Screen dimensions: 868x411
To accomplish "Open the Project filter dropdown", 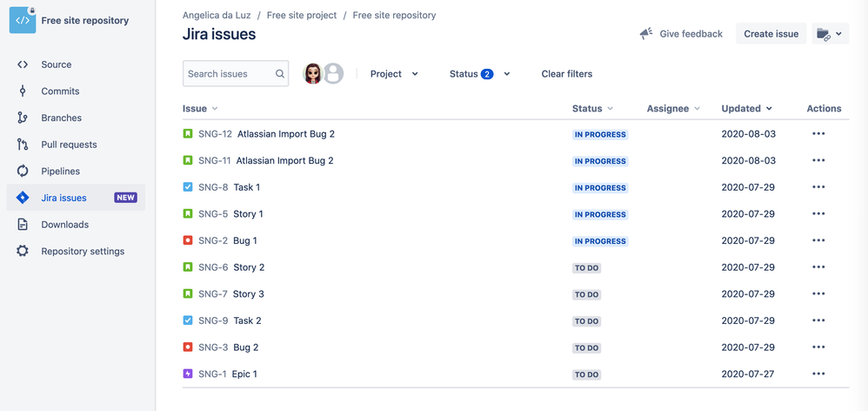I will point(394,74).
